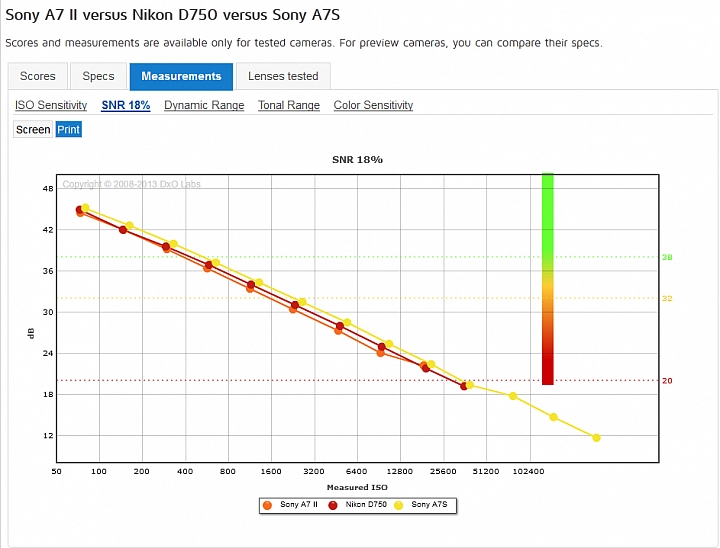Viewport: 720px width, 548px height.
Task: Click the SNR 18% chart title
Action: coord(357,160)
